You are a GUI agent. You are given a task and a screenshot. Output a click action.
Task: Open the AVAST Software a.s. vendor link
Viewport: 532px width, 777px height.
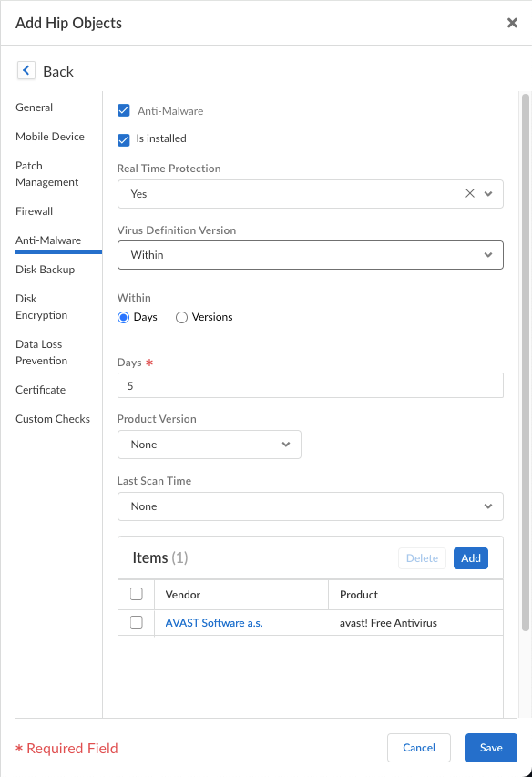pyautogui.click(x=214, y=623)
